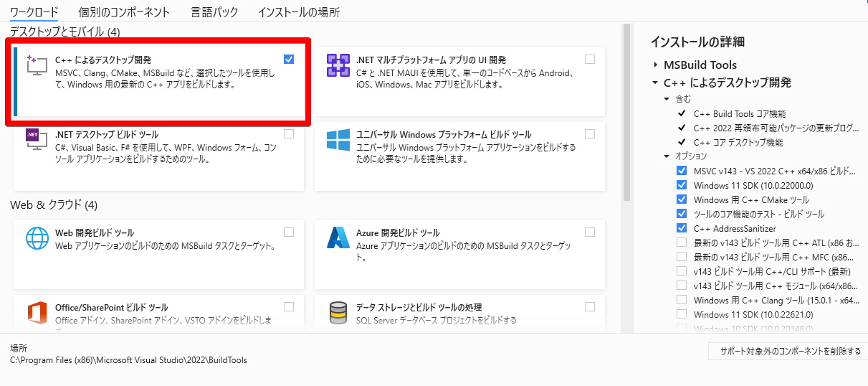
Task: Uncheck ツールのコア機能のテスト option
Action: [682, 214]
